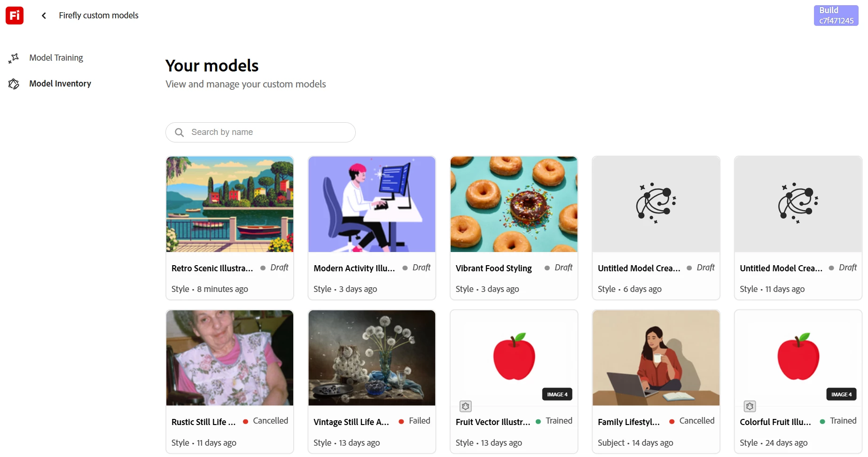Image resolution: width=868 pixels, height=457 pixels.
Task: Select Model Inventory in the sidebar
Action: (x=60, y=84)
